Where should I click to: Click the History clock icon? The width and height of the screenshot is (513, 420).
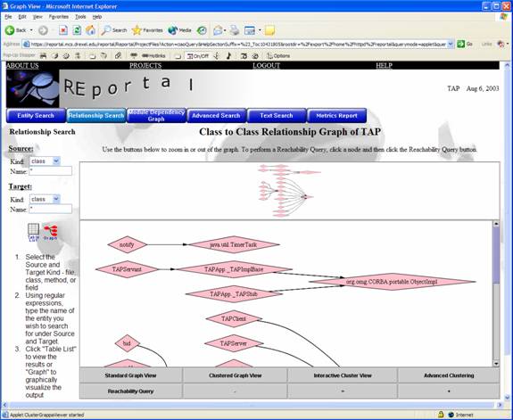(x=202, y=30)
